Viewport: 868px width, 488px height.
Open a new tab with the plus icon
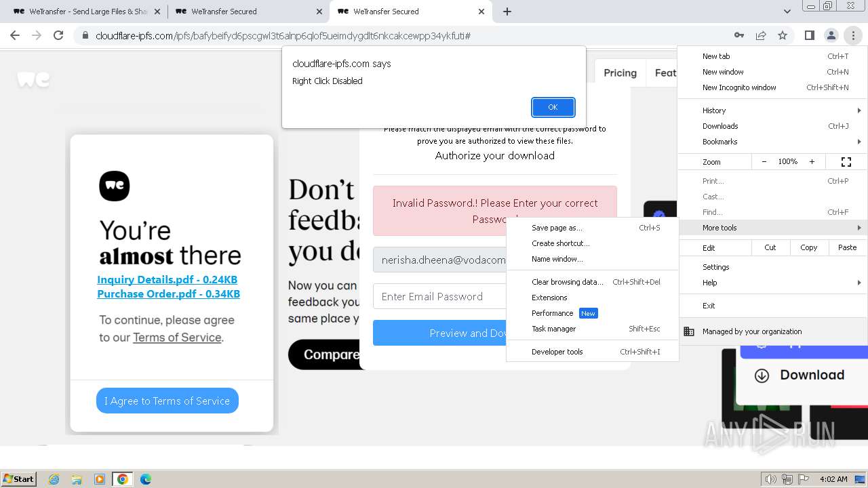click(507, 12)
